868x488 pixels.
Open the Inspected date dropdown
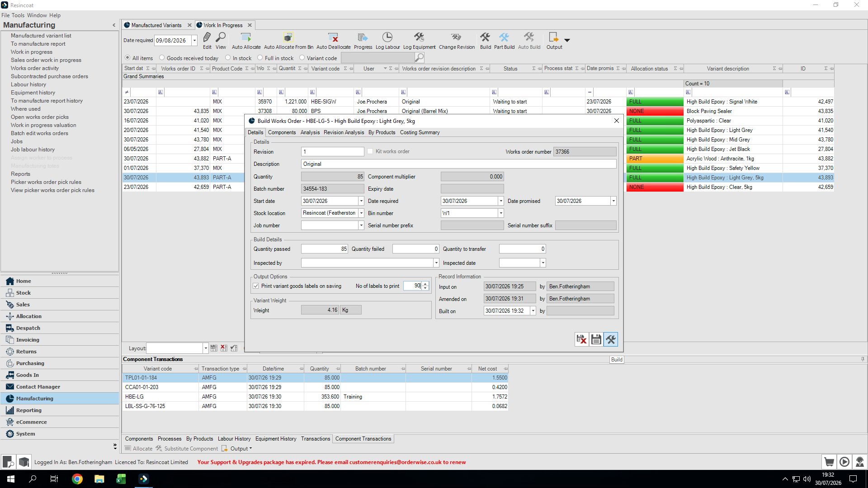coord(543,263)
